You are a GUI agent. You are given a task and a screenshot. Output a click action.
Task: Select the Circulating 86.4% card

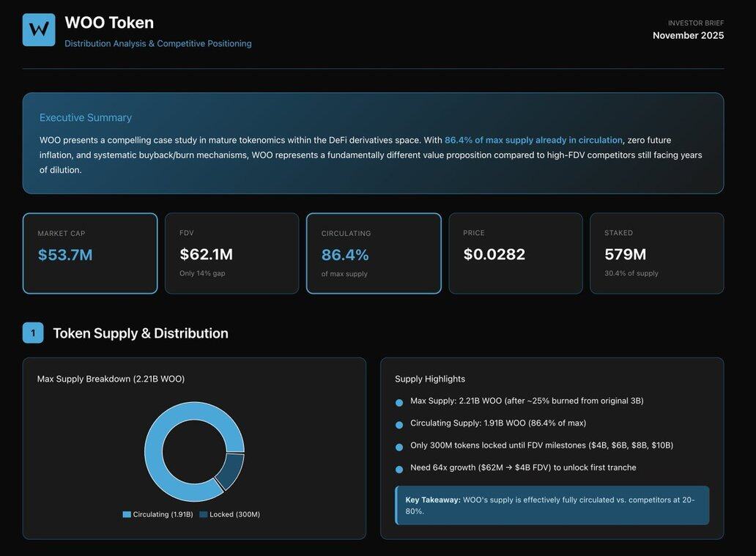point(374,253)
